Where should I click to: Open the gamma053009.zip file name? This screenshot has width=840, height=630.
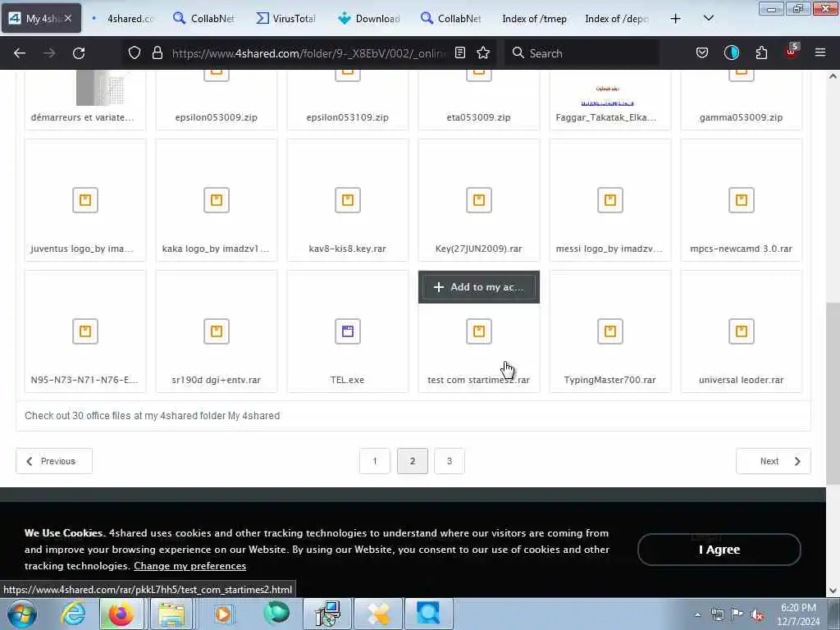click(742, 117)
